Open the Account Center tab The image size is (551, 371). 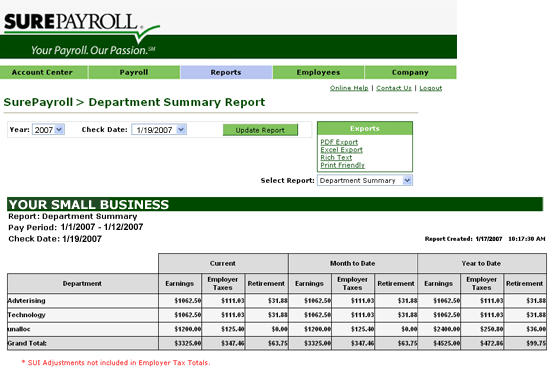pos(44,72)
